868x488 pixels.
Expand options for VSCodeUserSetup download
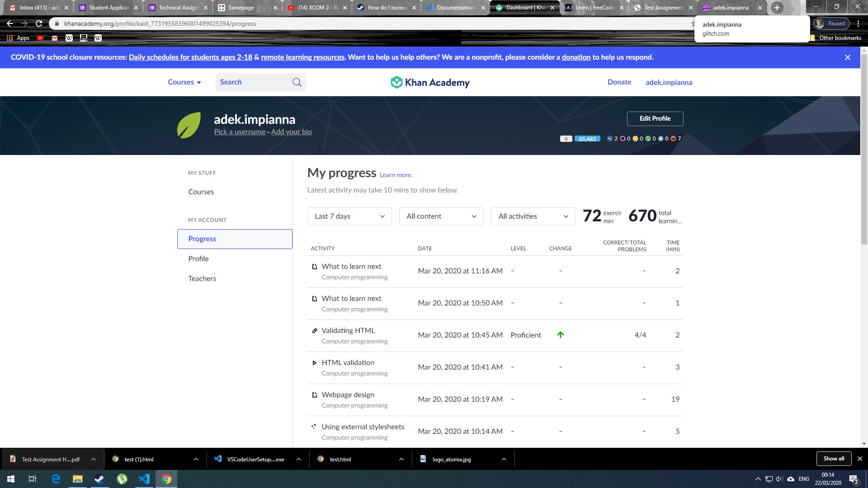click(298, 459)
